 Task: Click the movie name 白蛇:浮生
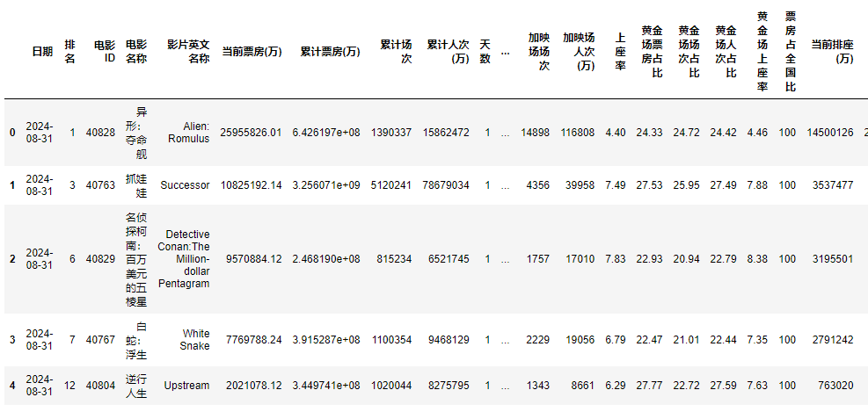(x=136, y=339)
